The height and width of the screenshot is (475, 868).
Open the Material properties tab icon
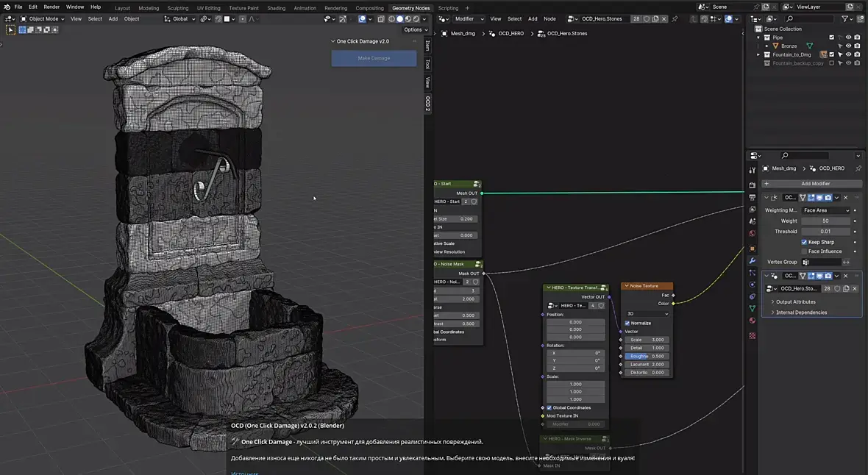(752, 321)
